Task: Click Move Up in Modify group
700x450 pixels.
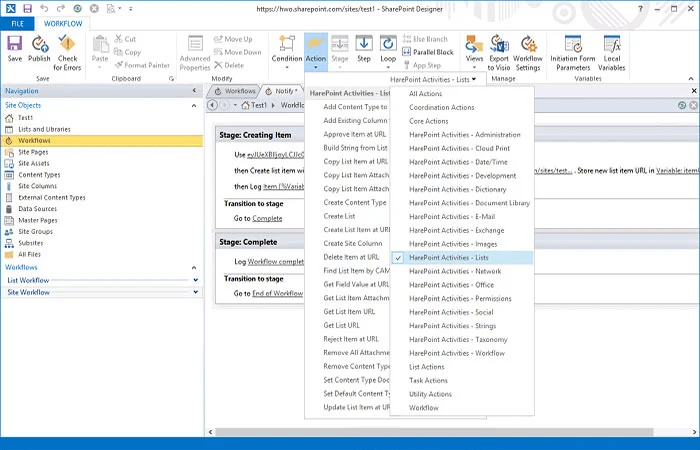Action: point(233,39)
